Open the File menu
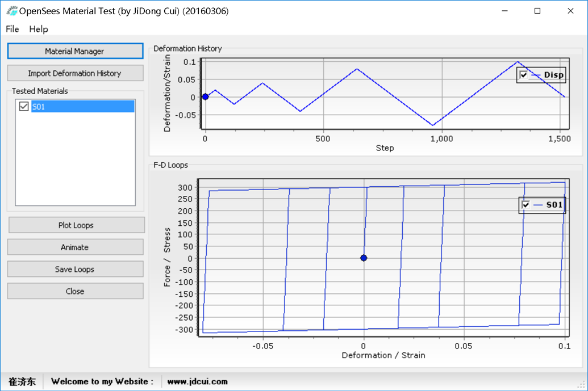 (x=12, y=29)
